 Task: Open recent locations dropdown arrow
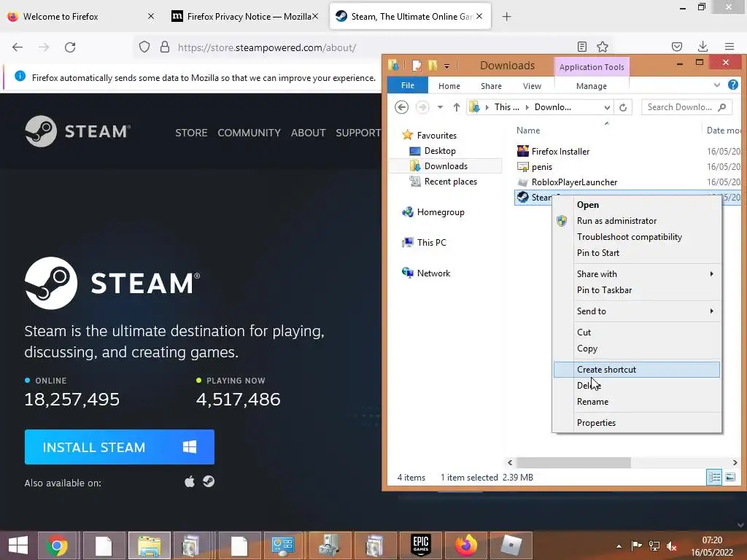(x=440, y=107)
